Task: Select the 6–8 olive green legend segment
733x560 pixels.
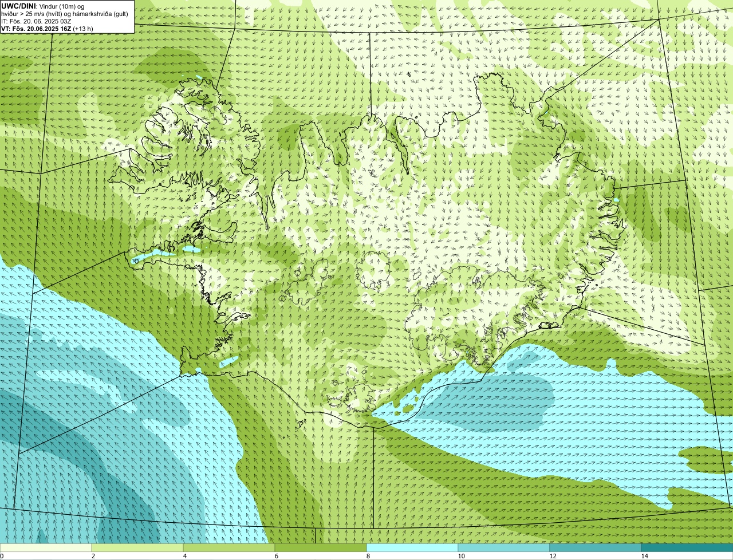Action: click(x=321, y=547)
